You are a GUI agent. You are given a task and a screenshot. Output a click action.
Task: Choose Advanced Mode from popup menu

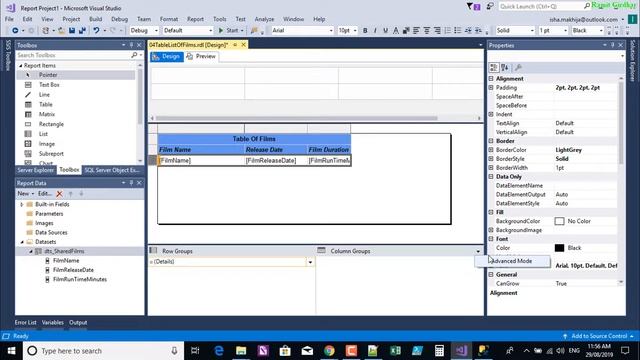coord(513,261)
